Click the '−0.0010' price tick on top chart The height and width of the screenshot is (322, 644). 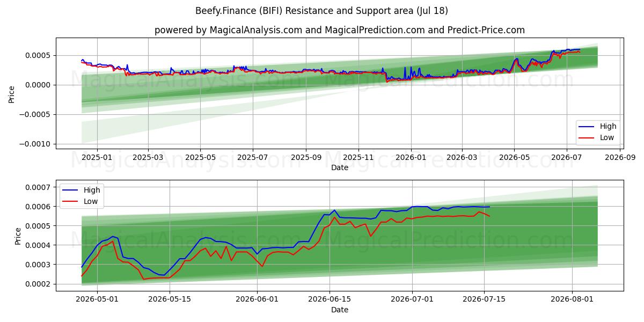pyautogui.click(x=36, y=144)
